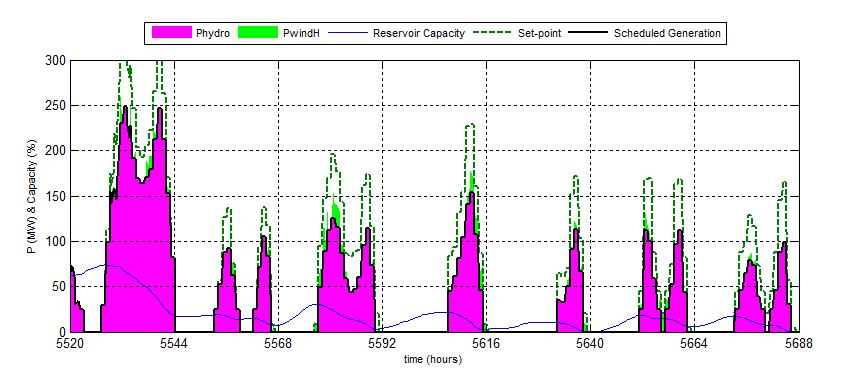
Task: Click the 5616 x-axis tick label
Action: pyautogui.click(x=487, y=343)
